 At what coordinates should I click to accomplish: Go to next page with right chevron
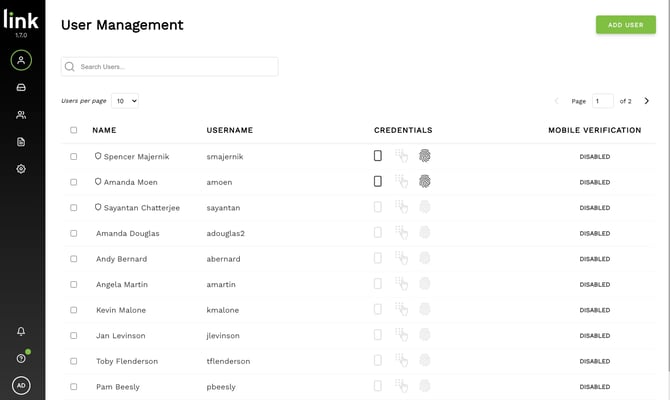click(x=647, y=101)
